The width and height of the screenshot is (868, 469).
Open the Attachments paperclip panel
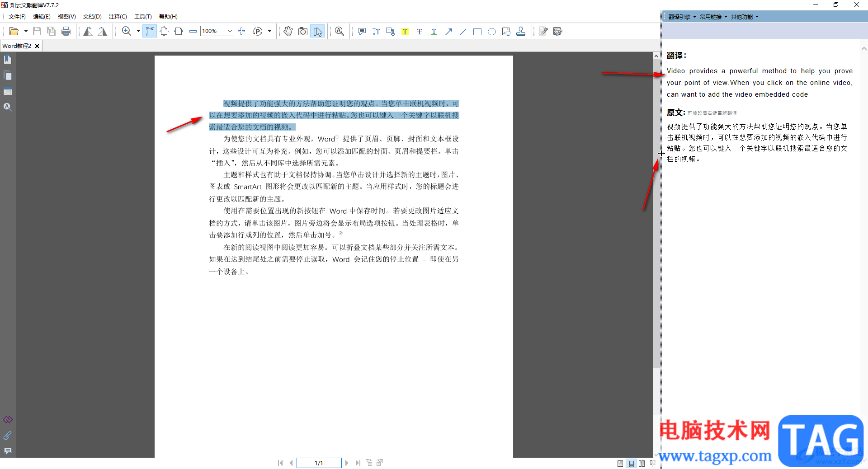click(x=8, y=436)
